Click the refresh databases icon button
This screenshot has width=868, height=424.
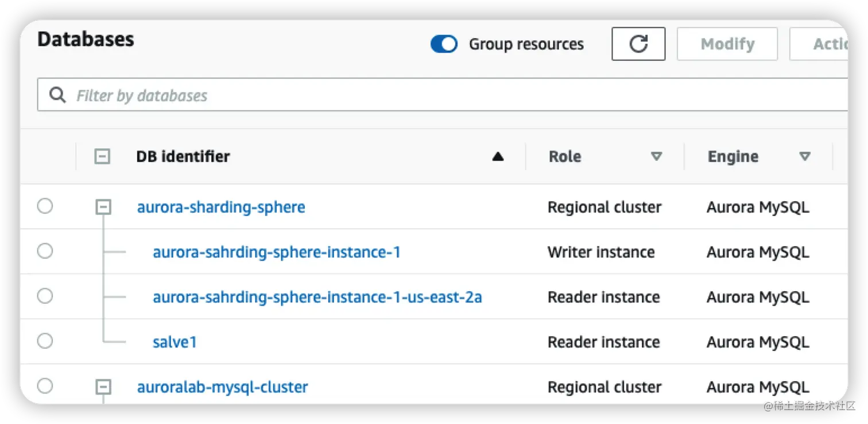click(638, 44)
